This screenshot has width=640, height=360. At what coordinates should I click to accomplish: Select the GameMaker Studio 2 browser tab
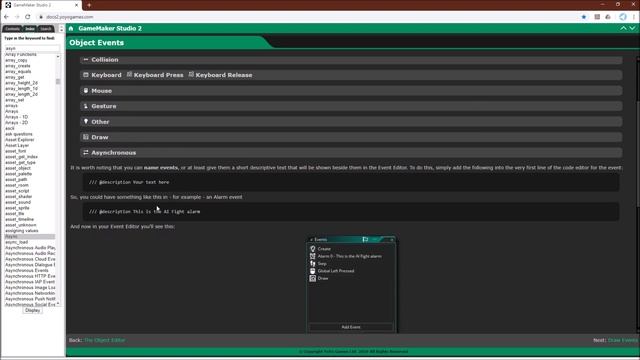[x=41, y=5]
